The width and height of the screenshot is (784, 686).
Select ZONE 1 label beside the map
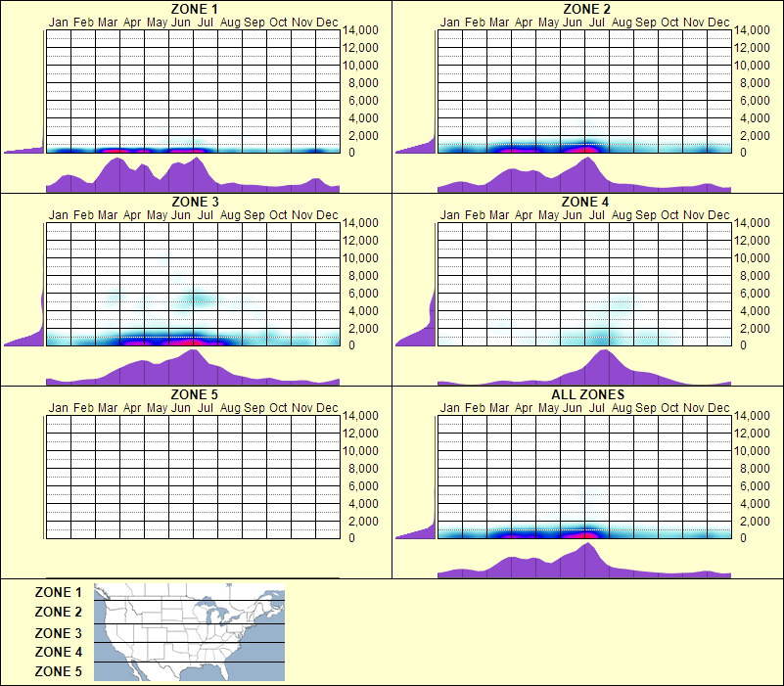tap(58, 592)
